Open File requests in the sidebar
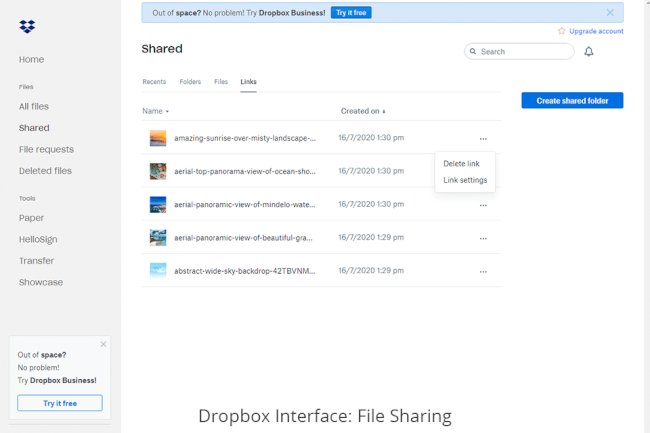 coord(46,150)
